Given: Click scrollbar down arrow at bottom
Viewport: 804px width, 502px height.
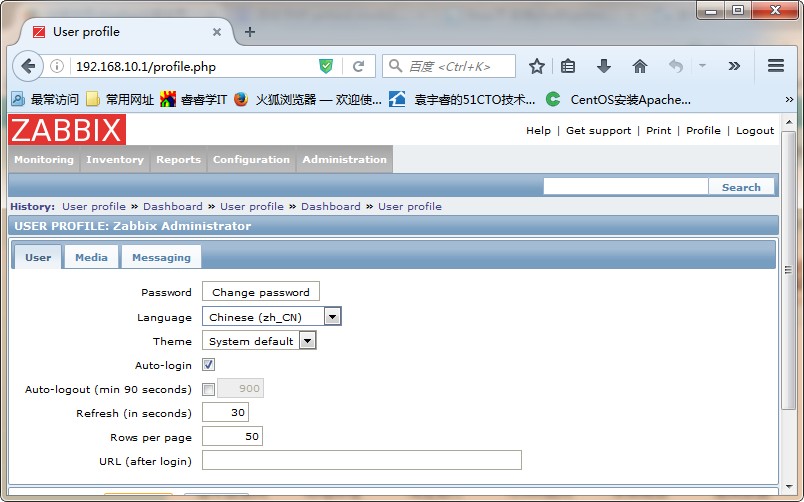Looking at the screenshot, I should tap(789, 486).
